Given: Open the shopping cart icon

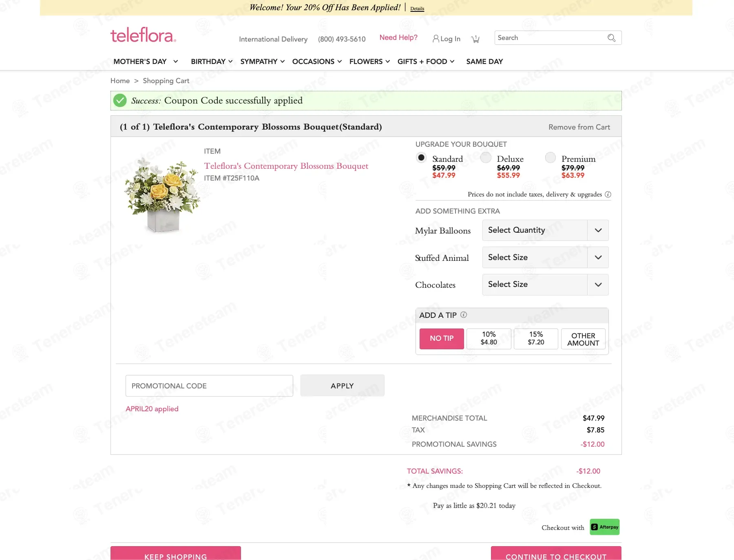Looking at the screenshot, I should (x=475, y=39).
